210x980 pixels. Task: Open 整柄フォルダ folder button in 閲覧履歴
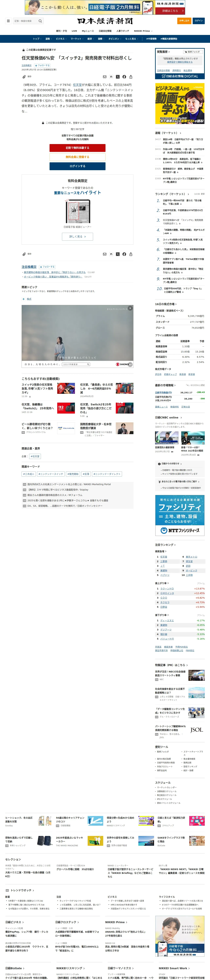click(193, 52)
